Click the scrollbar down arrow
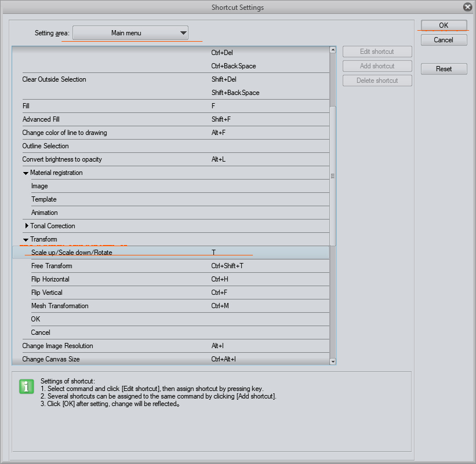This screenshot has height=464, width=476. coord(333,361)
